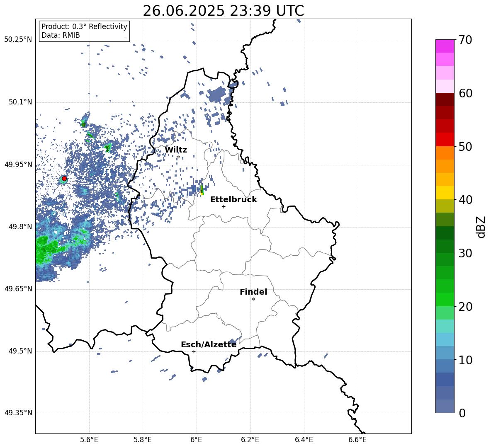Viewport: 491px width, 448px height.
Task: Click the plot title '26.06.2025 23:39 UTC'
Action: coord(223,11)
